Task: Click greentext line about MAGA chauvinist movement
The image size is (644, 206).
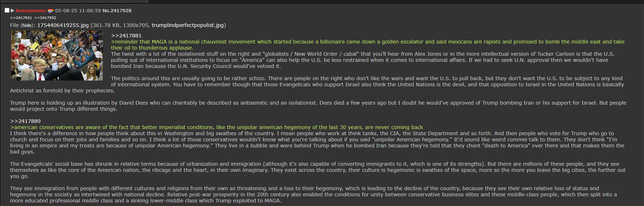Action: 368,45
